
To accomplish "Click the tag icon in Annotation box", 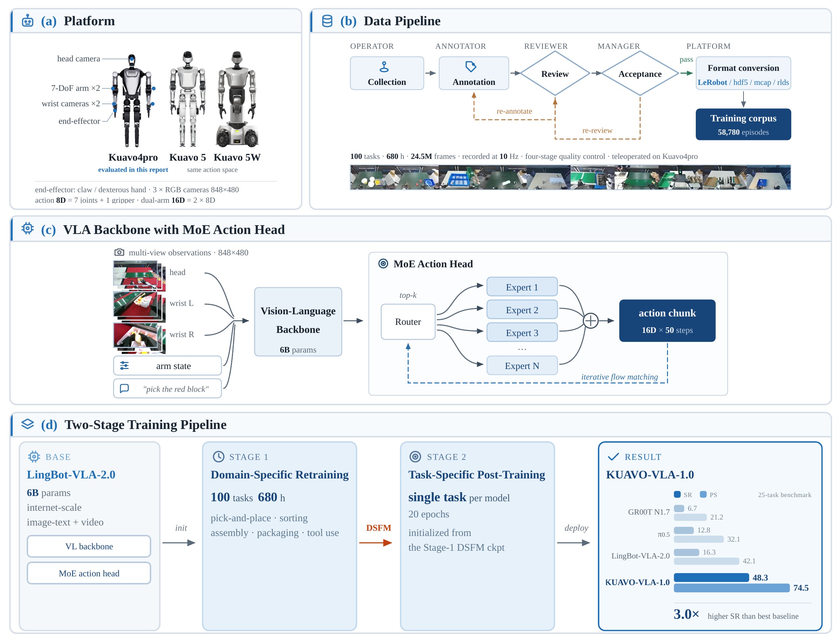I will click(471, 66).
